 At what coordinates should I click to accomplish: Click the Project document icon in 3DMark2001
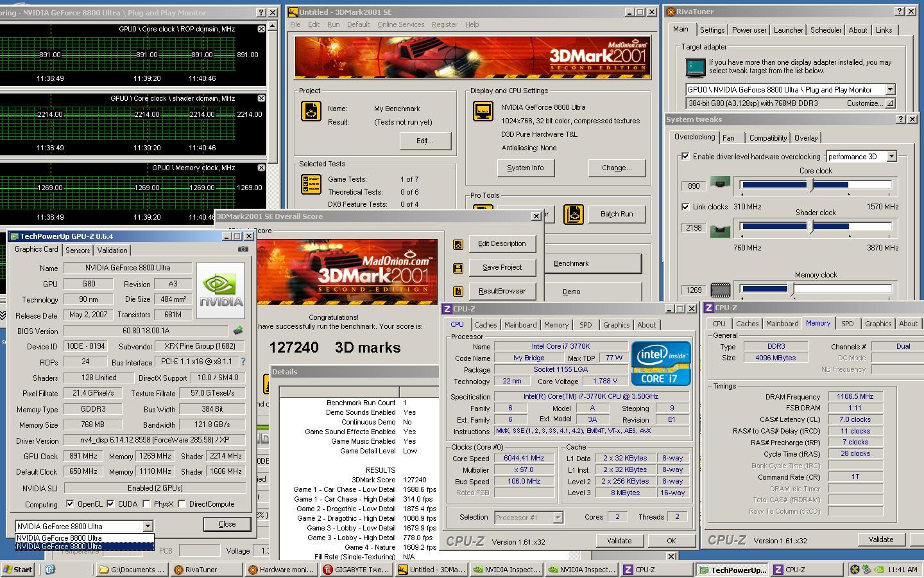coord(311,111)
